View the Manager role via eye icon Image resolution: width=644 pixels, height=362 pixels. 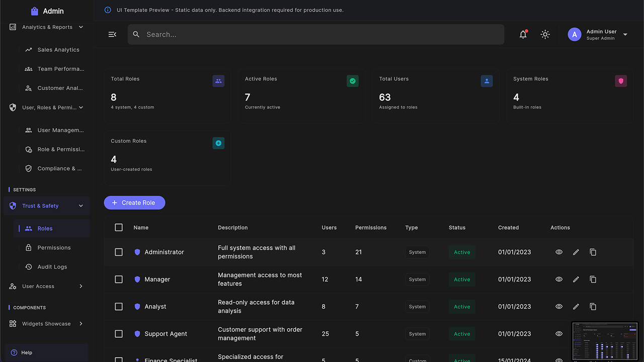pos(559,280)
